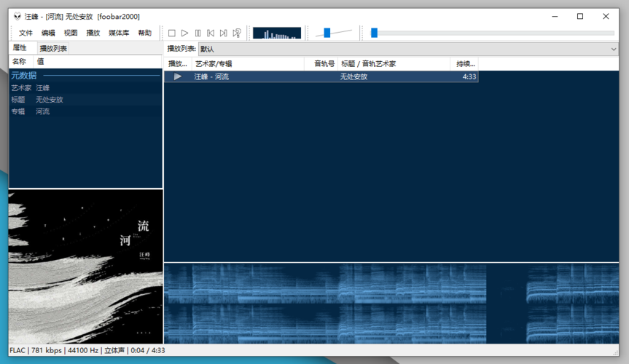
Task: Click the 4:33 duration cell
Action: coord(469,76)
